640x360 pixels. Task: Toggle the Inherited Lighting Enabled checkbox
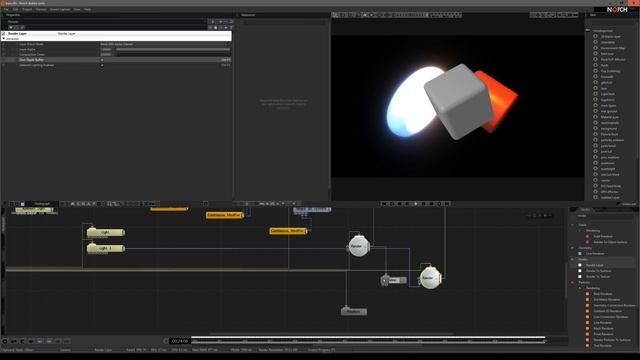tap(102, 65)
